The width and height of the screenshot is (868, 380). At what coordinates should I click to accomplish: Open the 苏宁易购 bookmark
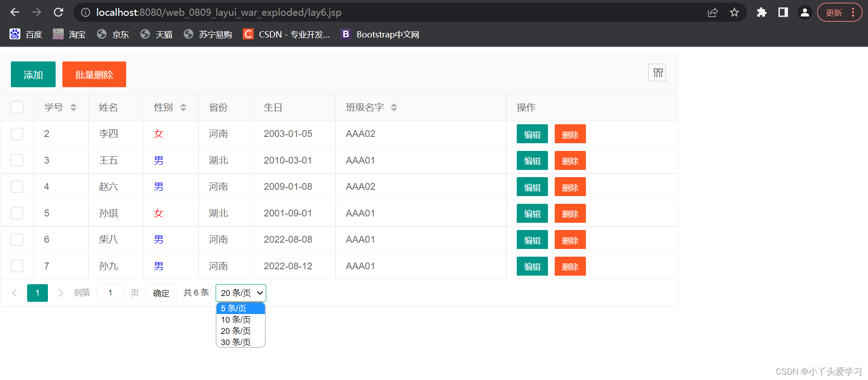[x=208, y=34]
